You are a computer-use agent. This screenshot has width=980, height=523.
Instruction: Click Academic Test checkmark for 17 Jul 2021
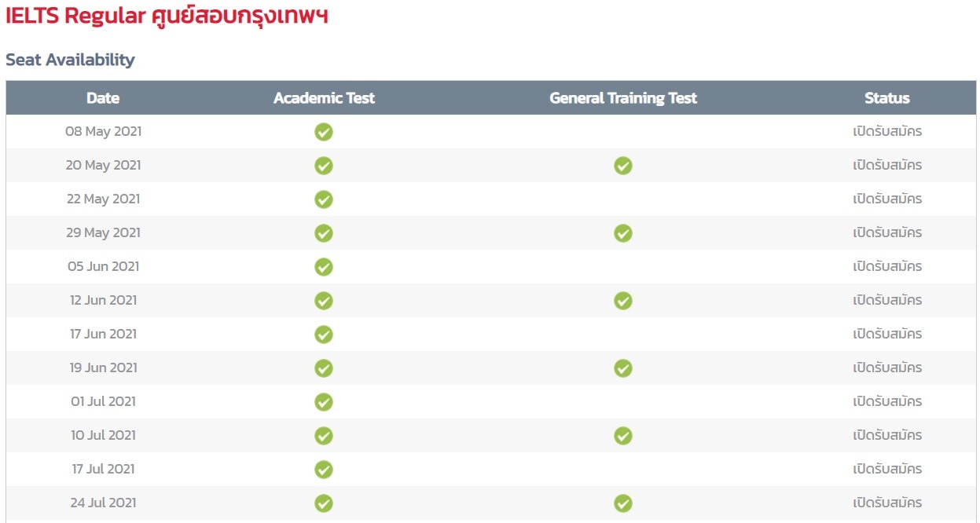tap(324, 470)
